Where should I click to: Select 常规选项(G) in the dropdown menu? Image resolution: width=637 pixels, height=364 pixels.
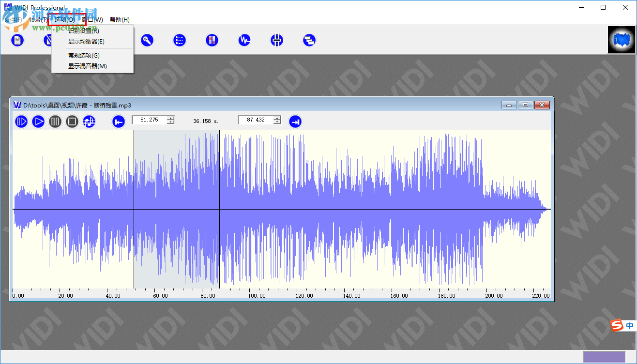[x=85, y=55]
